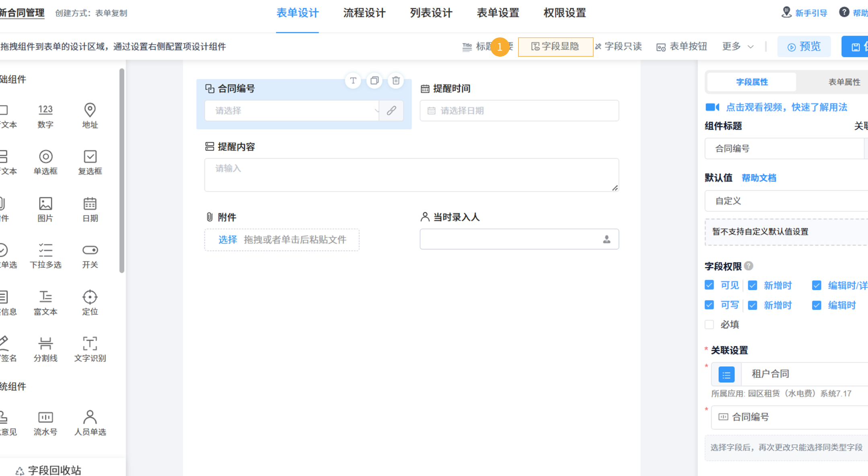Switch to 表单设置 tab
868x476 pixels.
[498, 13]
